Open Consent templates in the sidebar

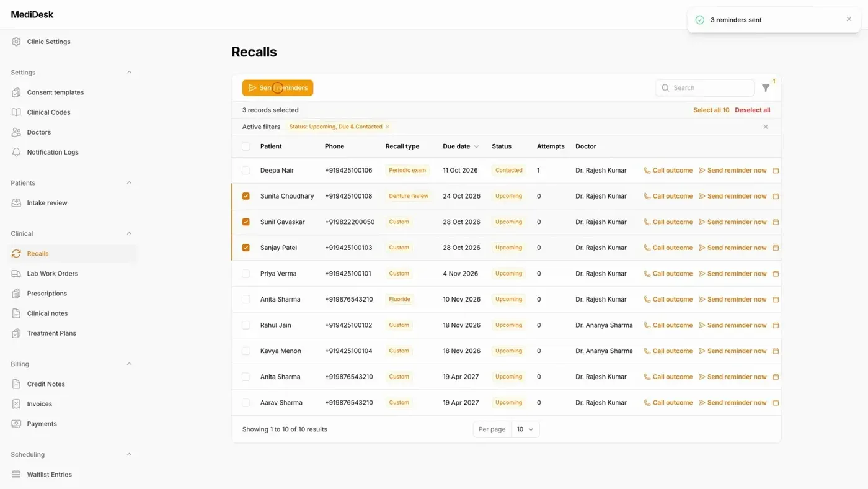[x=55, y=92]
